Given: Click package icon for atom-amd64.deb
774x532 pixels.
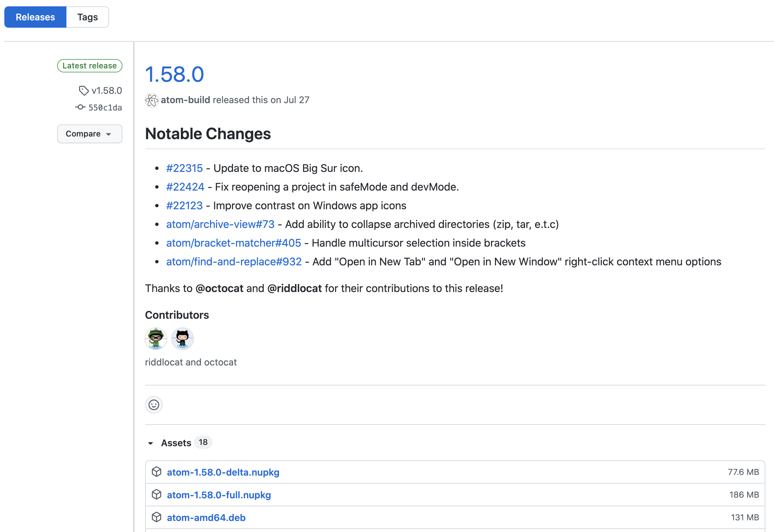Looking at the screenshot, I should pos(157,517).
